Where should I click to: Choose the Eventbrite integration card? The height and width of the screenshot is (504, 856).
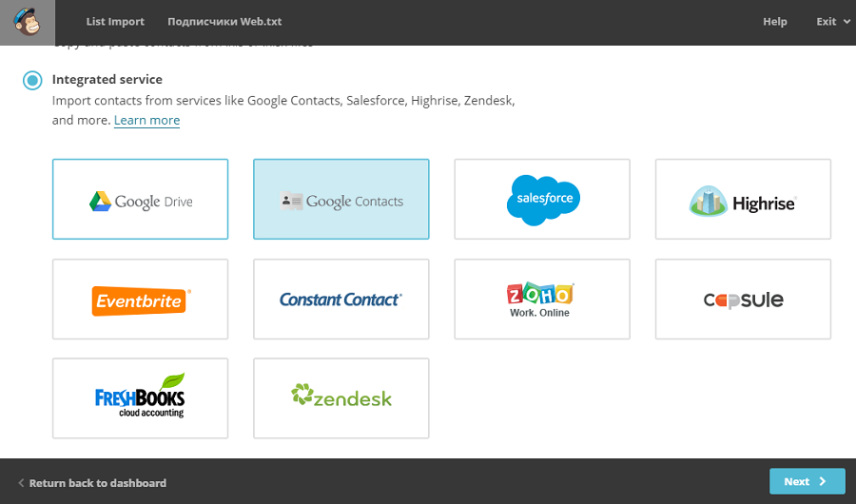click(141, 300)
